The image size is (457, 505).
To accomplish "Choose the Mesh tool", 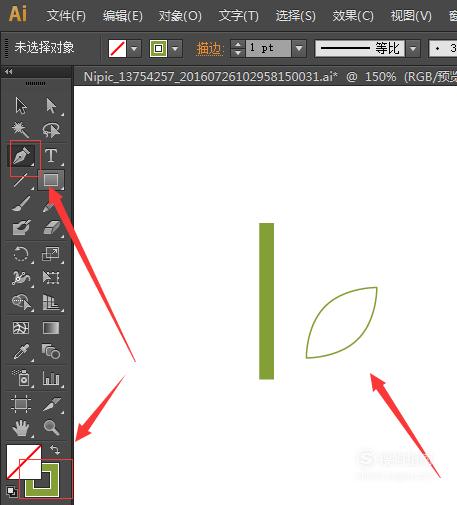I will point(21,328).
